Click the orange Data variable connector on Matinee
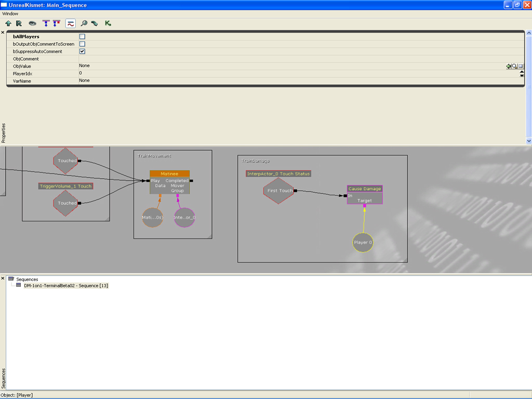The width and height of the screenshot is (532, 399). point(160,195)
